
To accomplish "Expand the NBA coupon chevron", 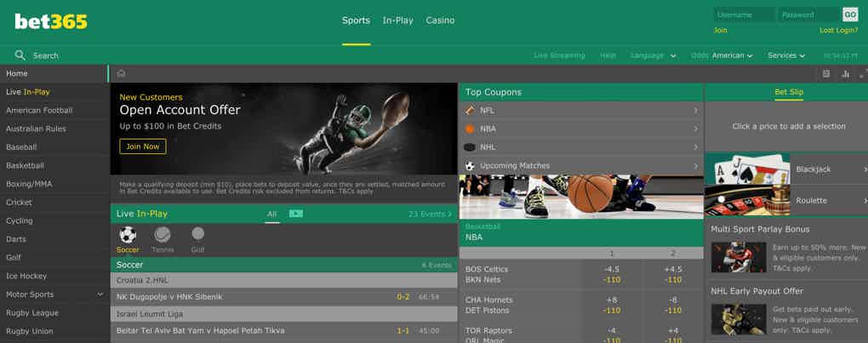I will (695, 129).
